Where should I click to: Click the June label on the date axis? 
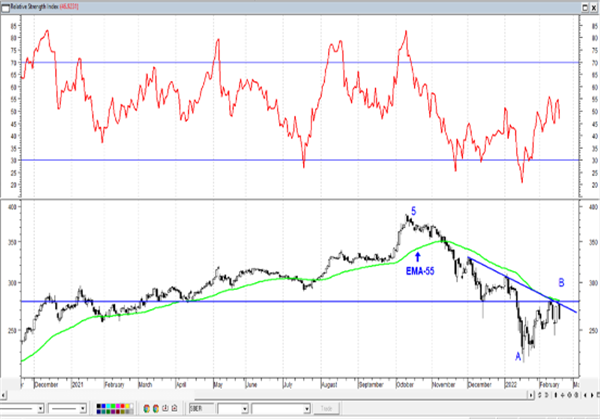251,385
